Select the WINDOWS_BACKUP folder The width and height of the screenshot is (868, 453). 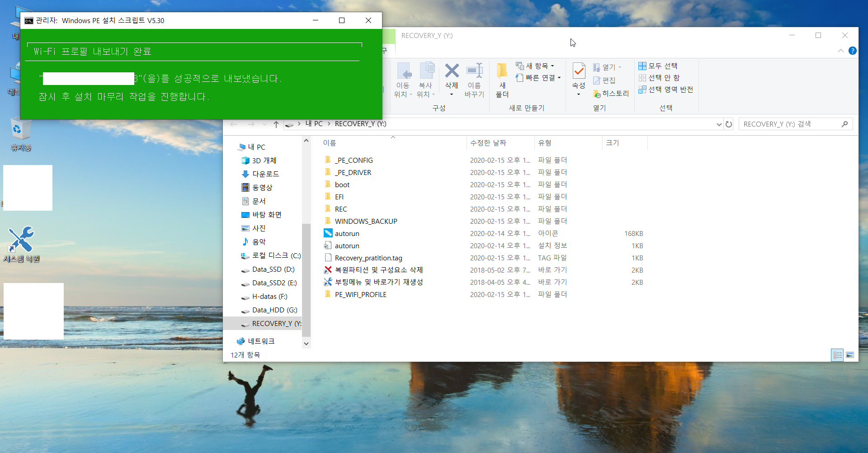pyautogui.click(x=366, y=221)
